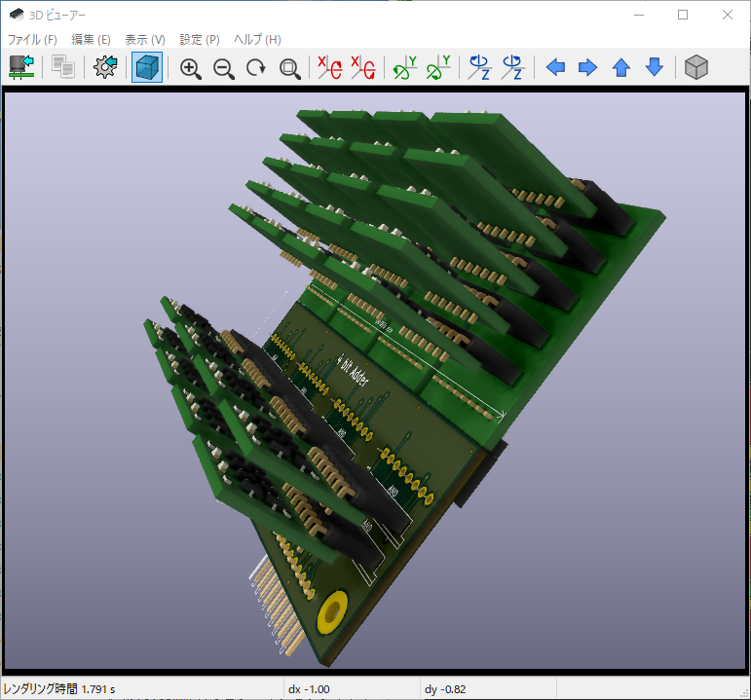Rotate Y counterclockwise icon
The width and height of the screenshot is (751, 700).
[438, 67]
